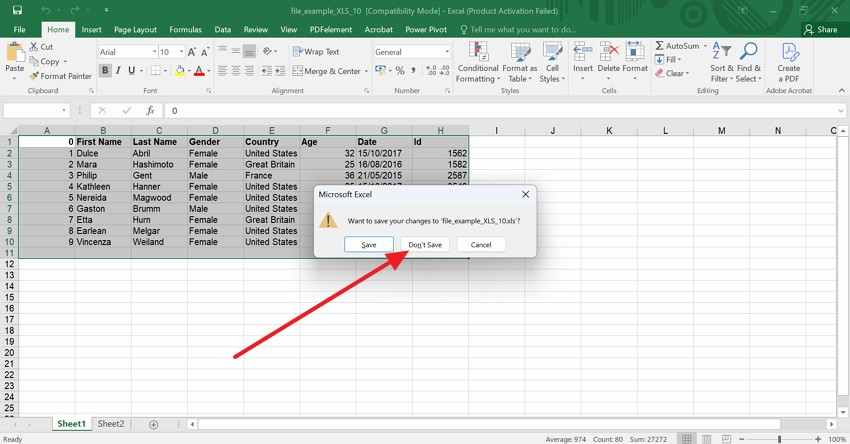Expand the Merge & Center dropdown arrow

click(366, 71)
